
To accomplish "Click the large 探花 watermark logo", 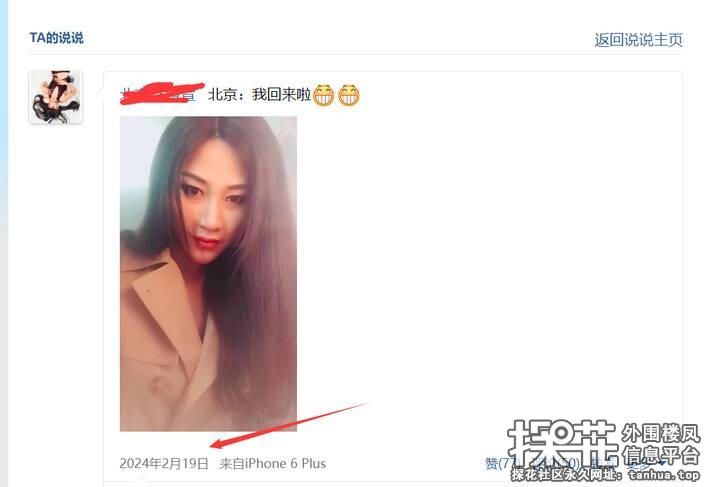I will point(562,443).
